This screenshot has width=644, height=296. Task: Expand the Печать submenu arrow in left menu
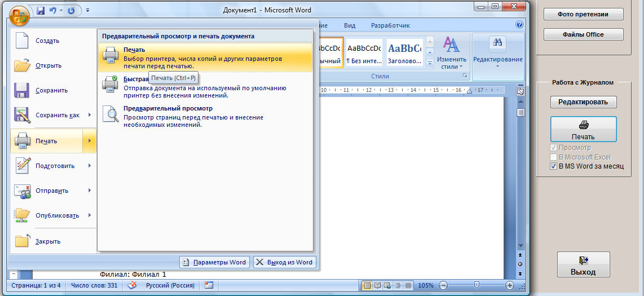[x=89, y=141]
